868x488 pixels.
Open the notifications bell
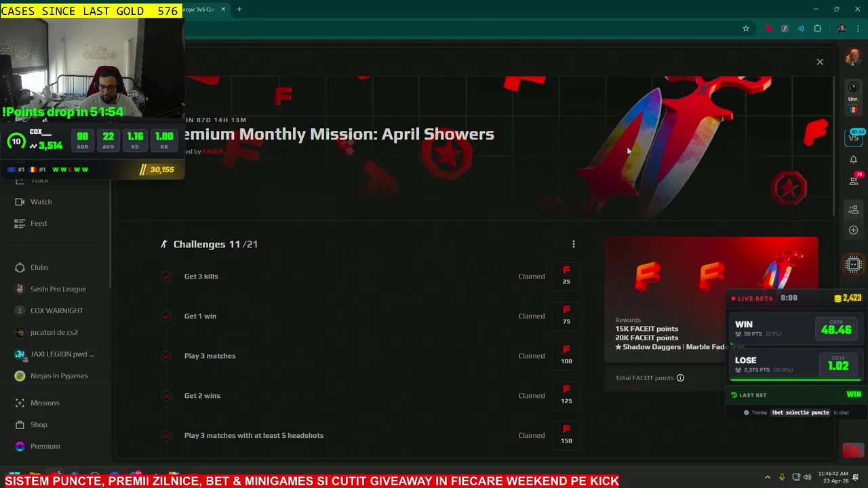(x=854, y=159)
